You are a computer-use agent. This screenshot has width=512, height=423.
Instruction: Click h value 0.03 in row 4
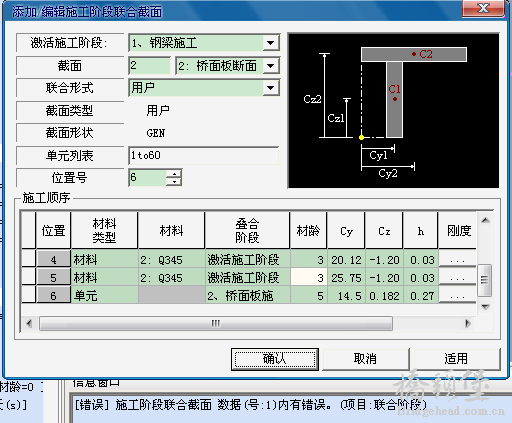[x=421, y=259]
